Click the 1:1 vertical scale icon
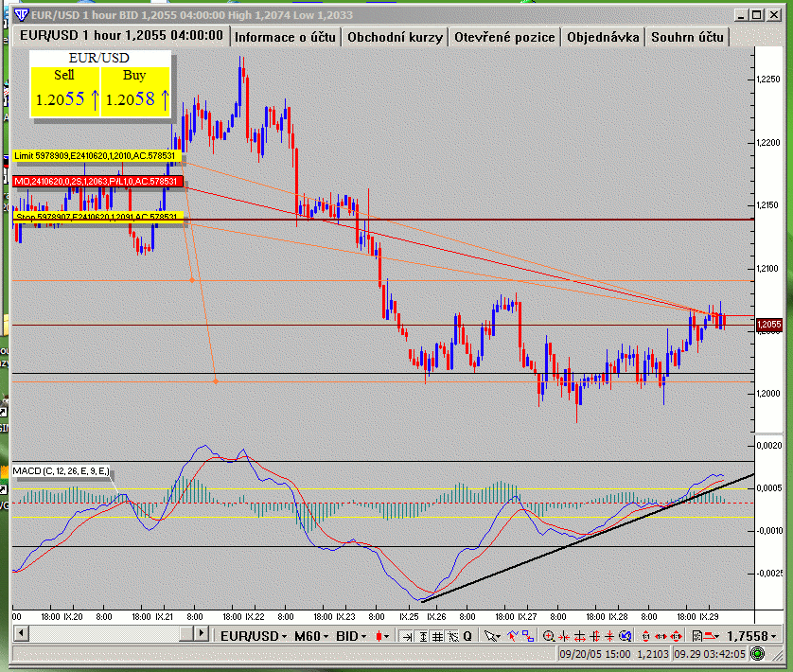Screen dimensions: 793x672 pyautogui.click(x=645, y=636)
